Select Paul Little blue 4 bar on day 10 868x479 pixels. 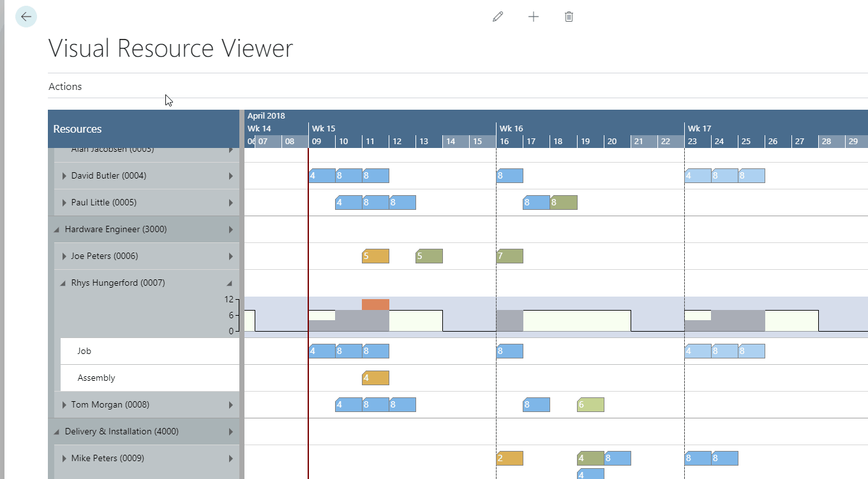click(348, 203)
